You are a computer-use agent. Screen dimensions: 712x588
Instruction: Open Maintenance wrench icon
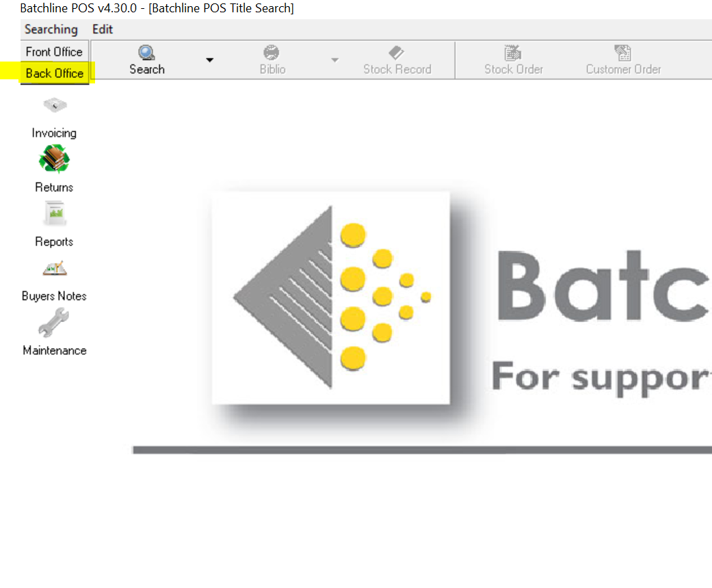click(x=53, y=323)
